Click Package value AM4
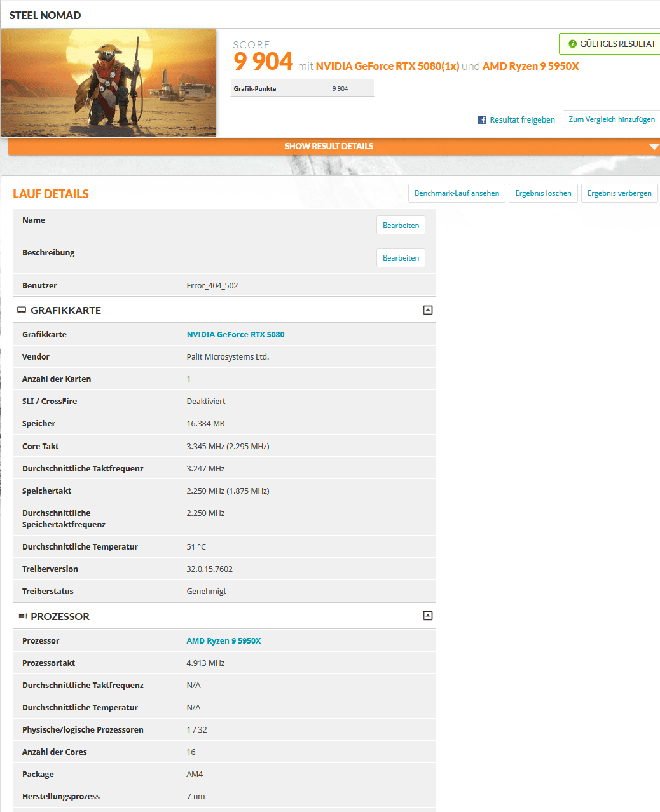 195,775
